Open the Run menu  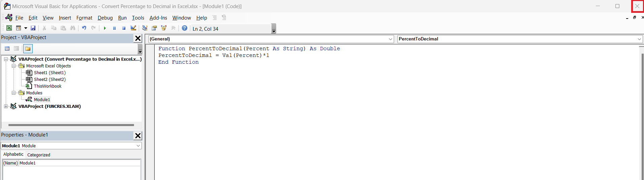(122, 18)
